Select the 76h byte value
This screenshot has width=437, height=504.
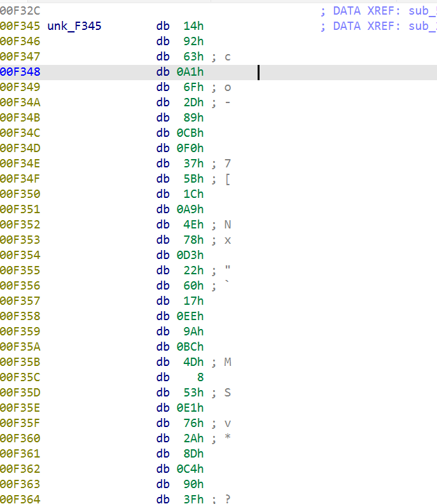(193, 423)
